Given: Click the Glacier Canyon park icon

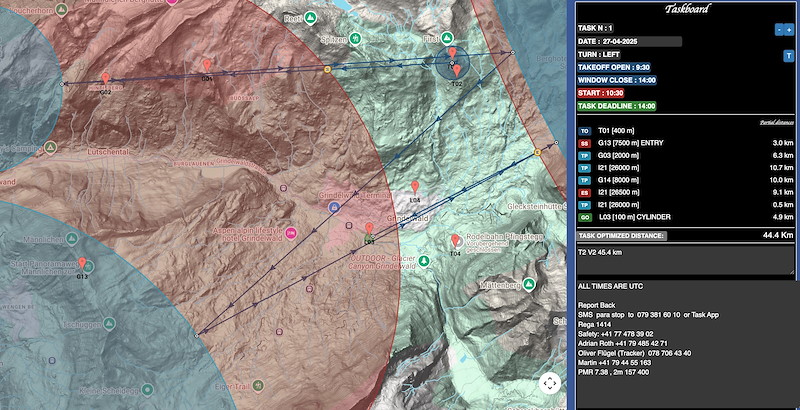Looking at the screenshot, I should click(x=423, y=261).
